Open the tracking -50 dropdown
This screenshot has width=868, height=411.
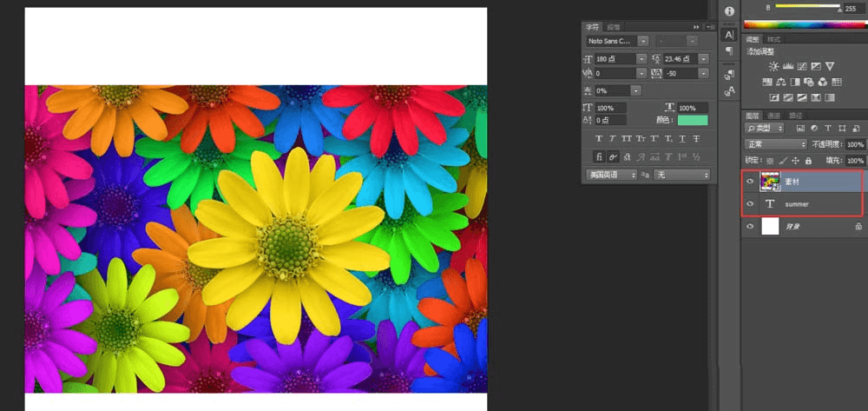point(704,73)
